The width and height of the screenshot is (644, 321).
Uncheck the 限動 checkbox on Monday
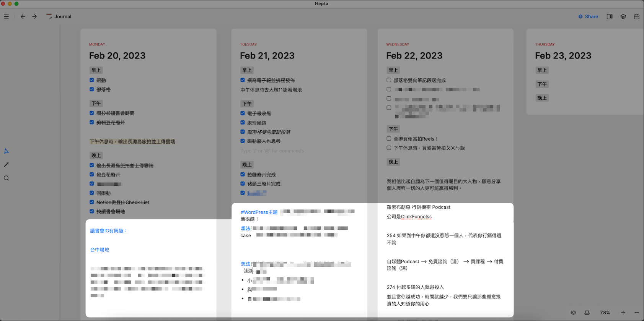92,80
